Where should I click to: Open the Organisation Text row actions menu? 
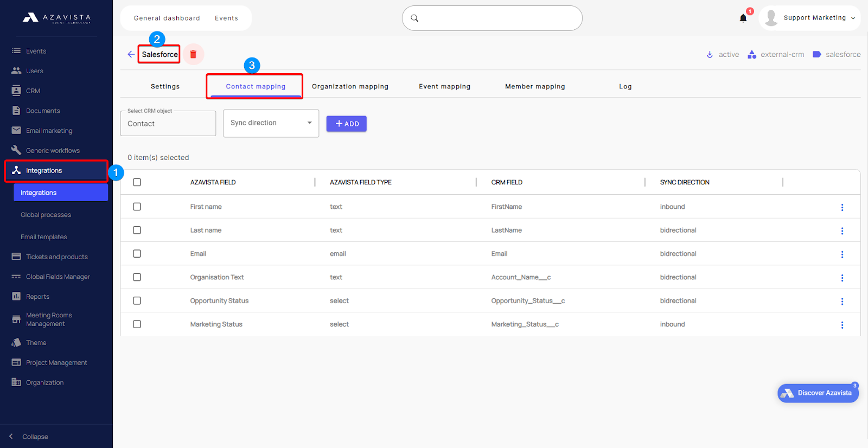click(842, 278)
